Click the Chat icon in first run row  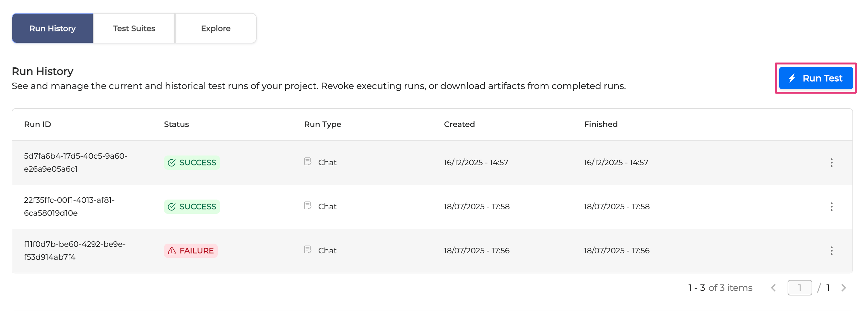(x=308, y=162)
